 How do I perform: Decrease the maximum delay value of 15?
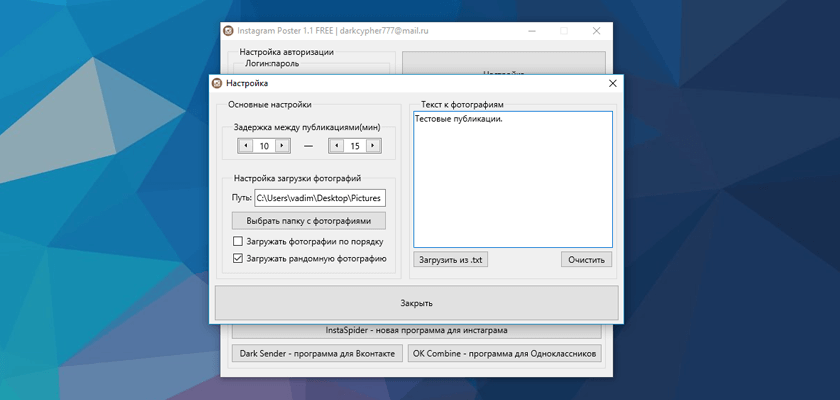(336, 146)
